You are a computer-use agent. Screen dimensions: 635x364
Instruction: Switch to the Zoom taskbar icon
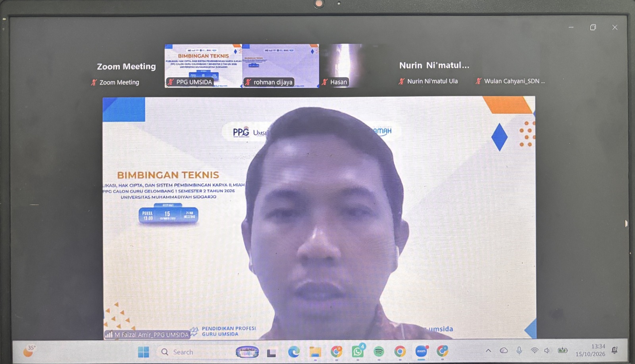point(421,351)
